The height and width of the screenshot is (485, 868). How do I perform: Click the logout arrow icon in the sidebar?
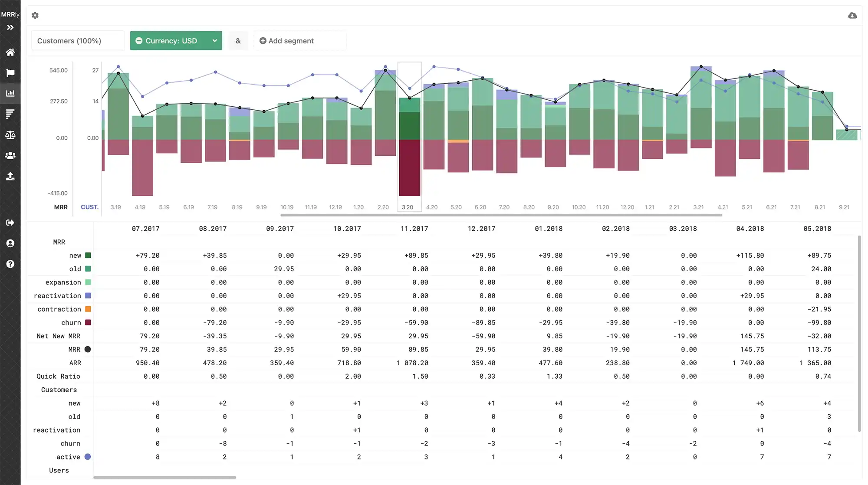coord(10,223)
